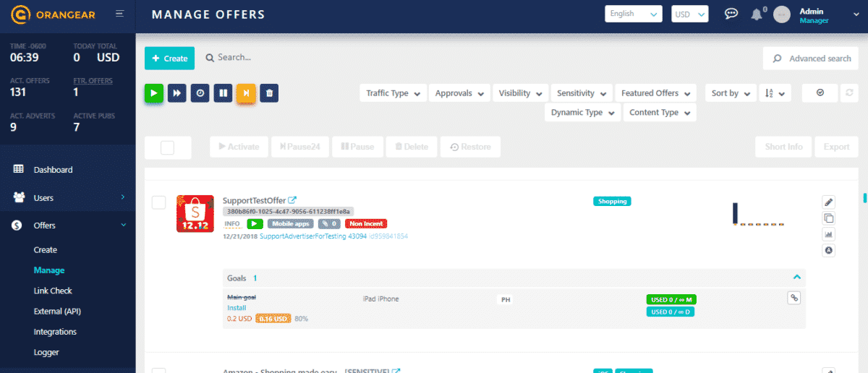
Task: Click the orange Pause24 status filter icon
Action: (246, 93)
